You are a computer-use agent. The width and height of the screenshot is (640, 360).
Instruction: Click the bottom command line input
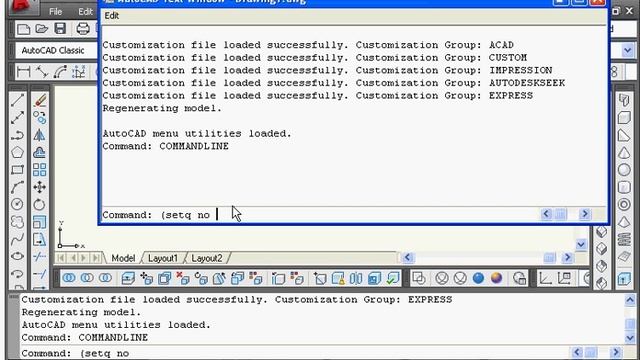(296, 353)
